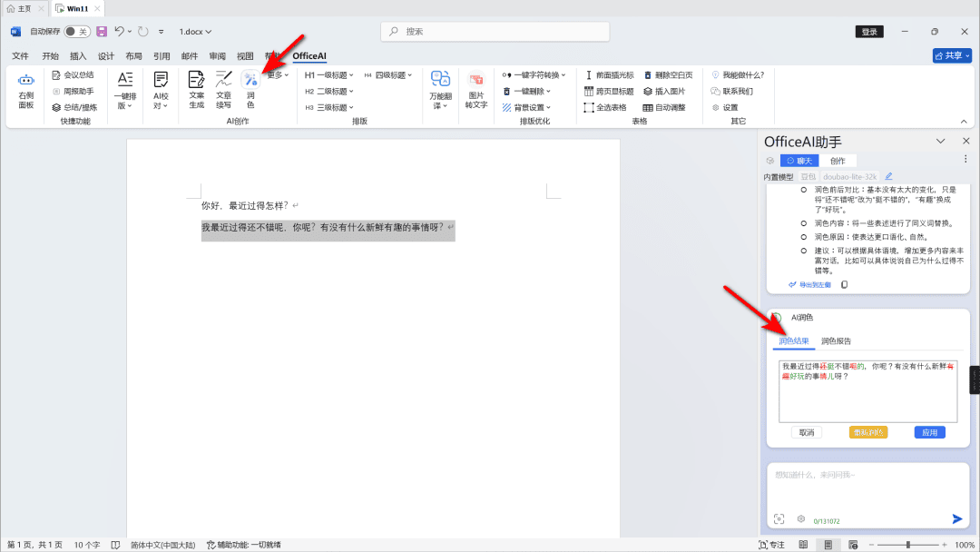Switch to the 聊天 mode toggle
Viewport: 980px width, 552px height.
point(799,161)
